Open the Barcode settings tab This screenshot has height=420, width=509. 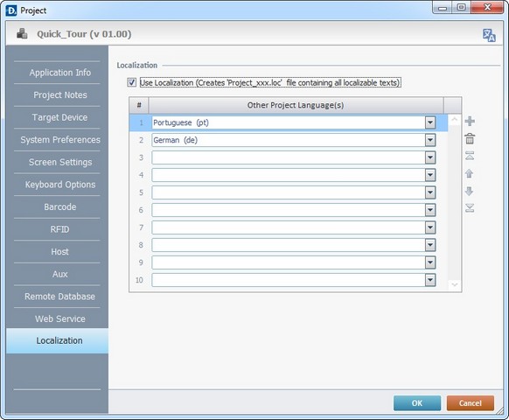60,206
